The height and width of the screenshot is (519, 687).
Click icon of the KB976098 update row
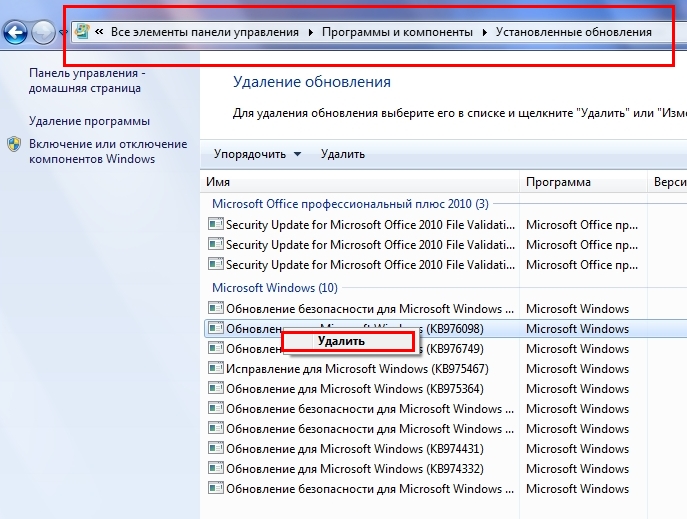pos(216,328)
